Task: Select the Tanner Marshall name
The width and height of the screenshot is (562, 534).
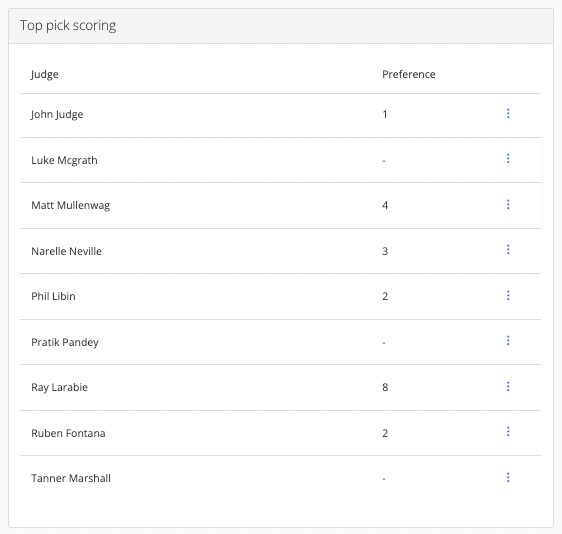Action: [71, 478]
